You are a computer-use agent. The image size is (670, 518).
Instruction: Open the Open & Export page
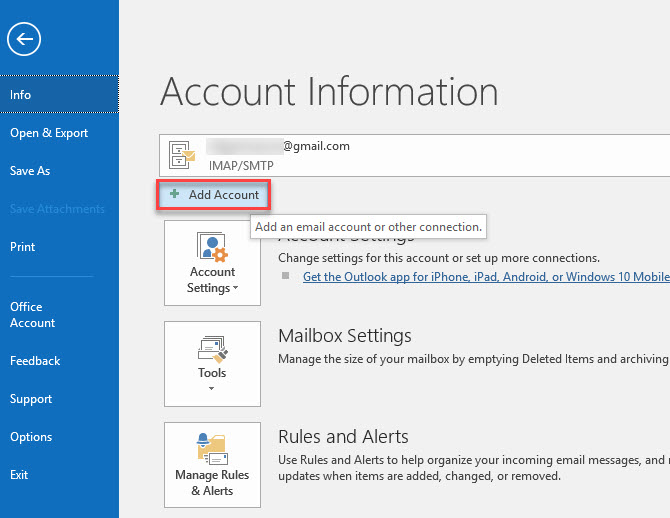pos(49,133)
